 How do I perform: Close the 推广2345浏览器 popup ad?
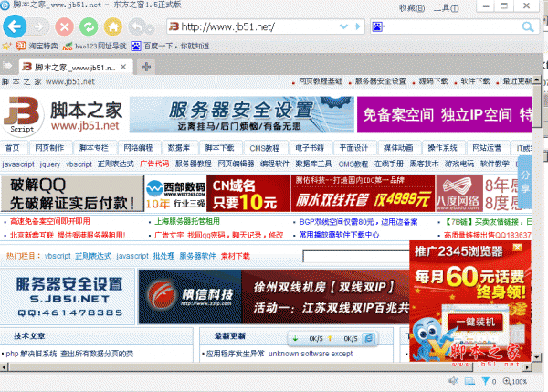tap(517, 248)
